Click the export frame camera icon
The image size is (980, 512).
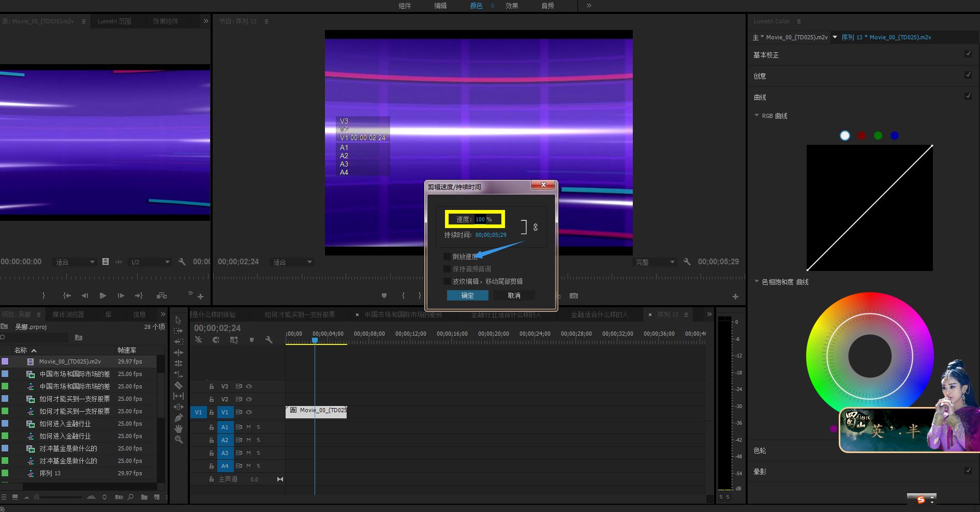coord(574,296)
